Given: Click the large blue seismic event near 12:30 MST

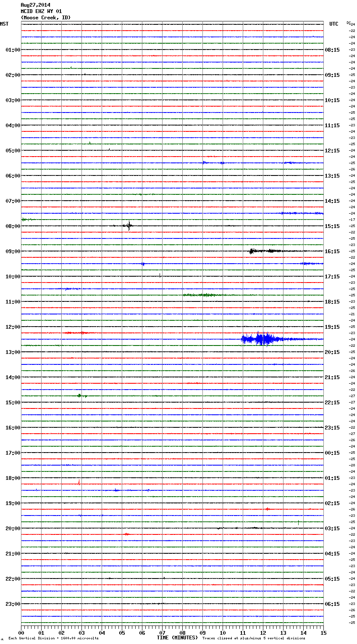Looking at the screenshot, I should 262,339.
